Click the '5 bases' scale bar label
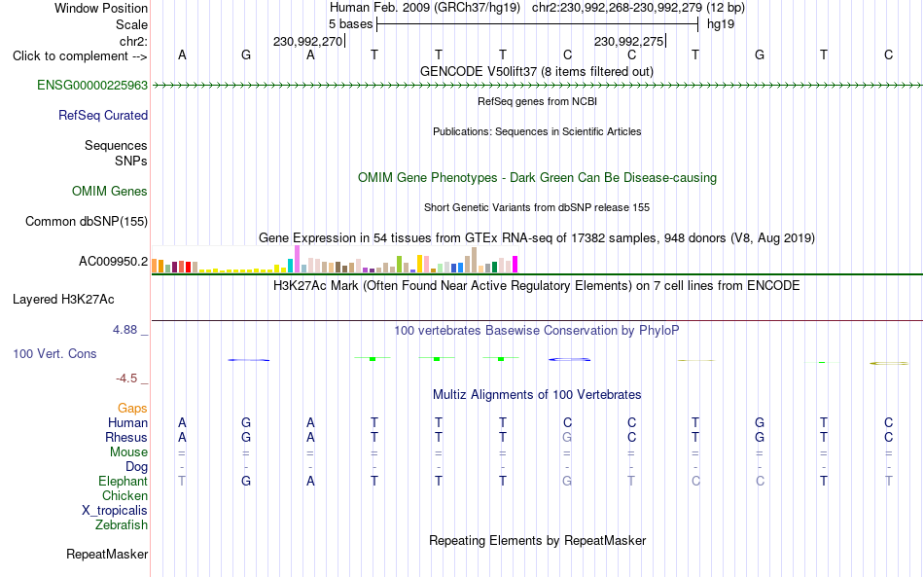Viewport: 924px width, 577px height. (x=350, y=24)
